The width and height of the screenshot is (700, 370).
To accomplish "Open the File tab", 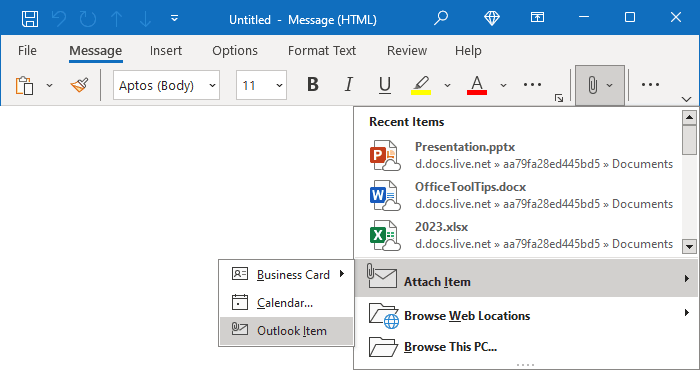I will 27,50.
